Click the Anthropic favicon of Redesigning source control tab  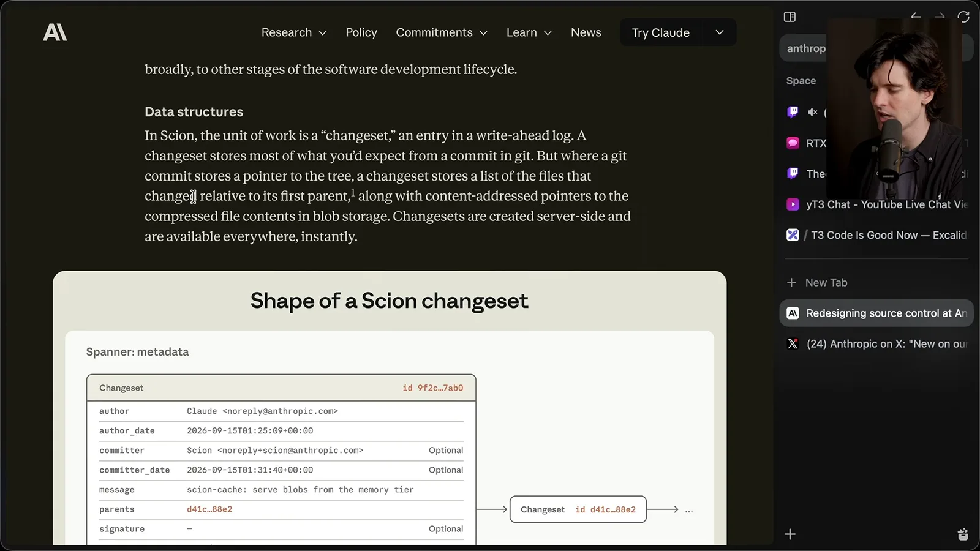click(x=793, y=313)
